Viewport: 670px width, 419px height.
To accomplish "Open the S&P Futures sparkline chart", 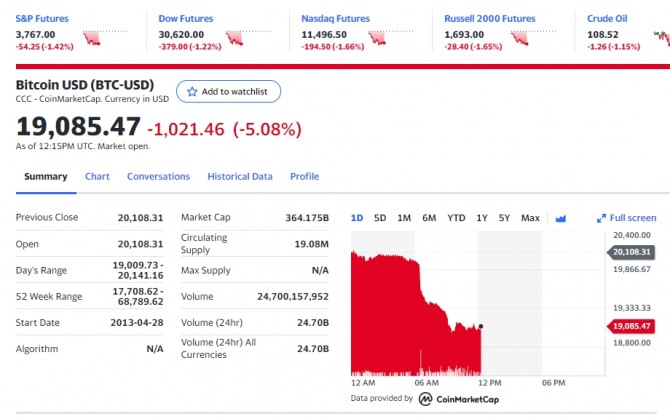I will (x=93, y=39).
